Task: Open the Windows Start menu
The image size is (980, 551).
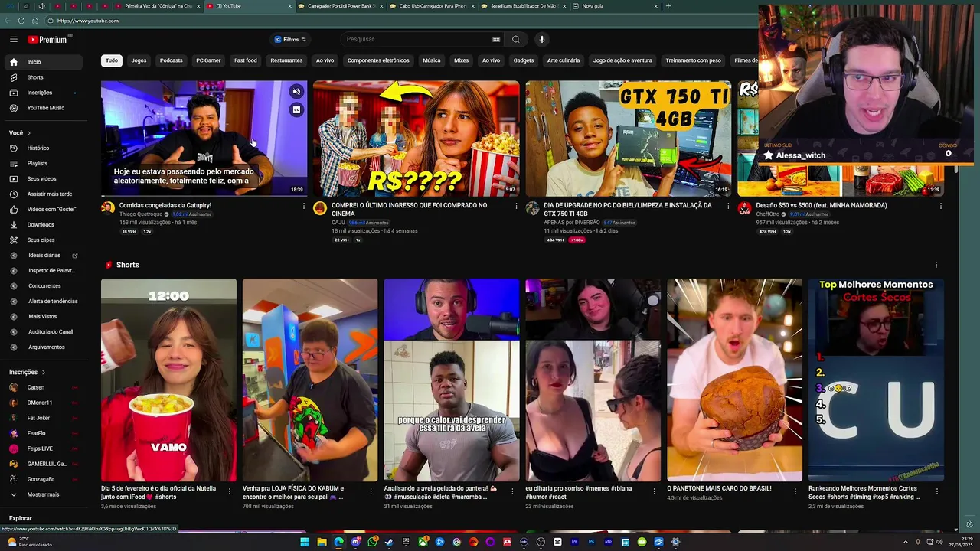Action: click(x=305, y=542)
